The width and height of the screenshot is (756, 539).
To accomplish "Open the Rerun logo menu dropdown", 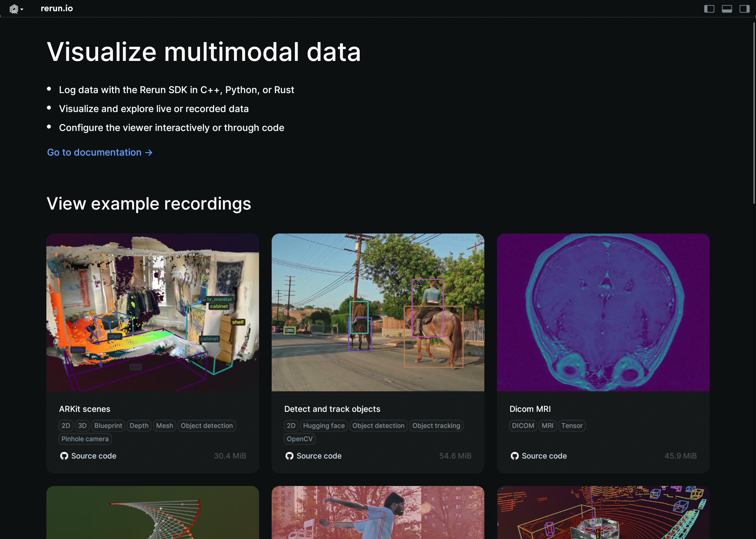I will tap(16, 9).
